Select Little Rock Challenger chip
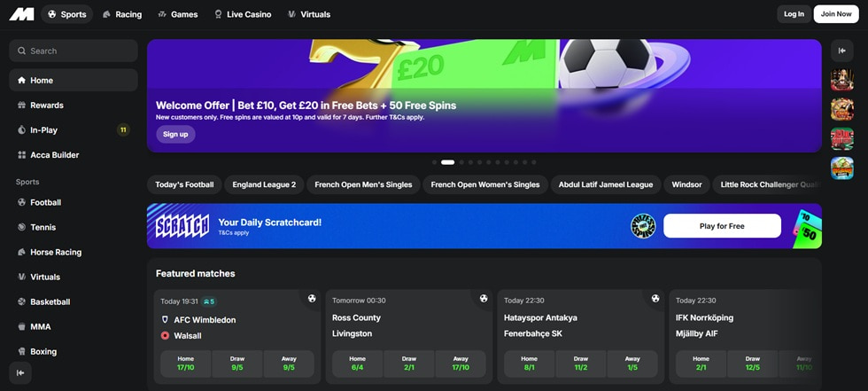The height and width of the screenshot is (391, 868). click(x=767, y=184)
